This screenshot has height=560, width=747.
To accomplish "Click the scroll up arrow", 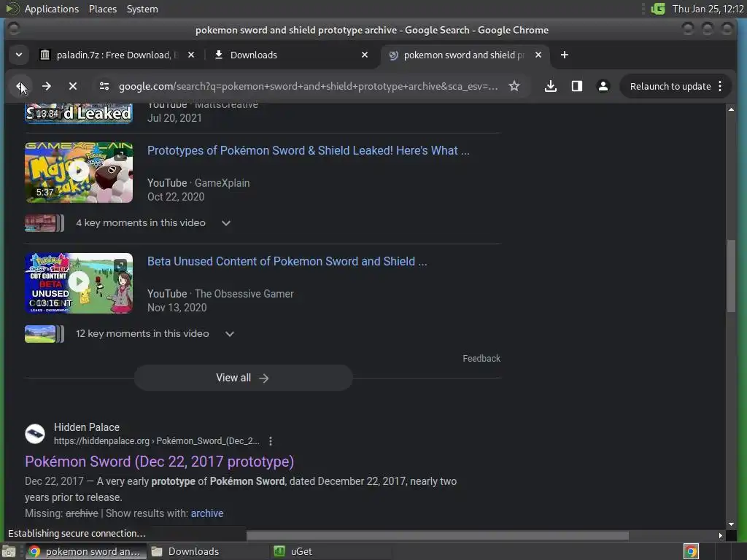I will (x=731, y=109).
